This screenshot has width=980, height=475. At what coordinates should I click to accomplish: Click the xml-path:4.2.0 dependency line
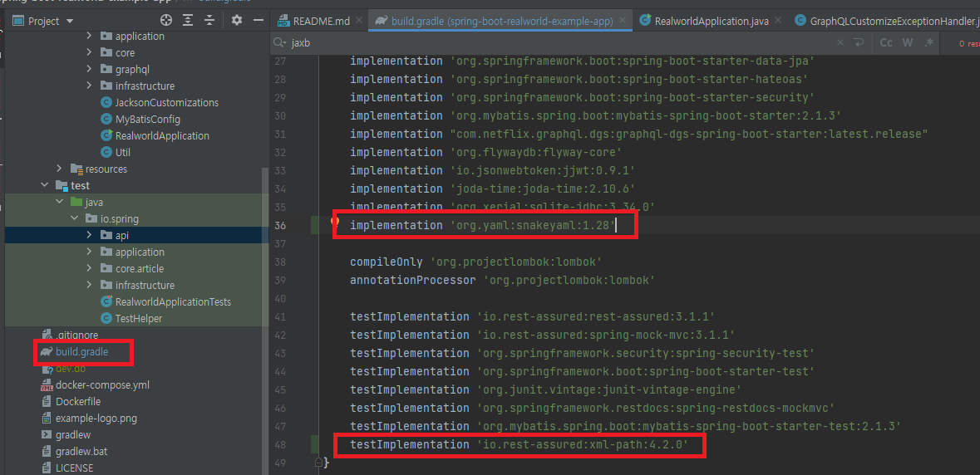(519, 444)
